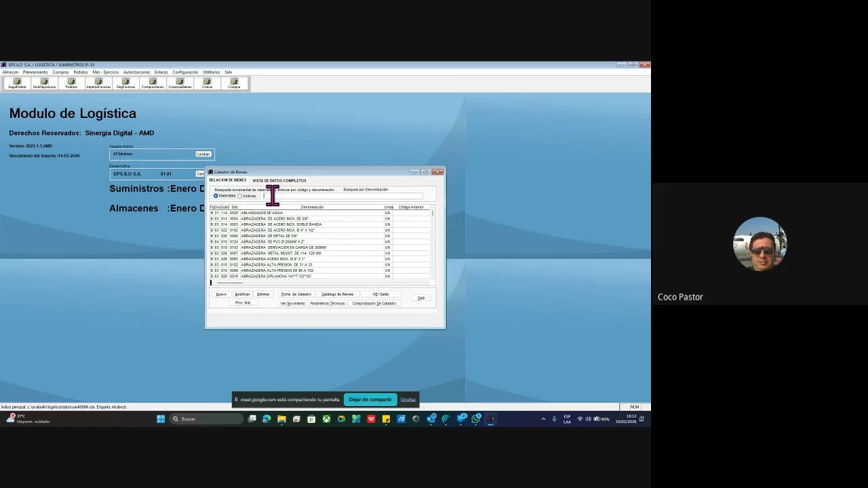Open the Autorizaciones menu

136,72
